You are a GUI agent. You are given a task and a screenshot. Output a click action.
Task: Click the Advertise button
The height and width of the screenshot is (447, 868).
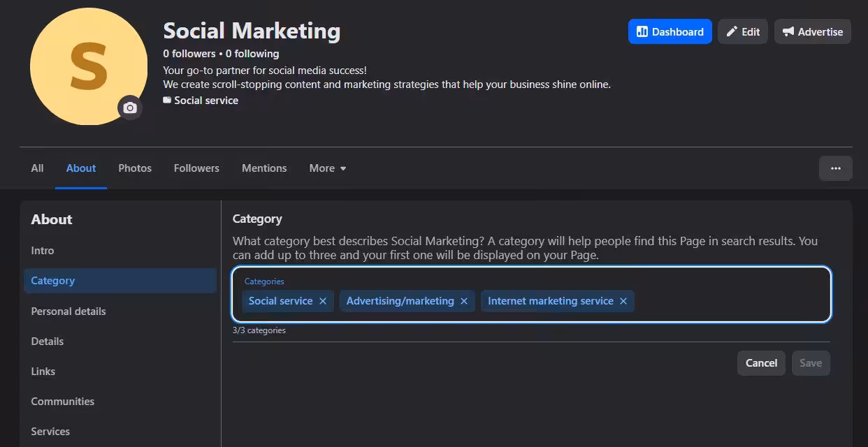tap(812, 31)
